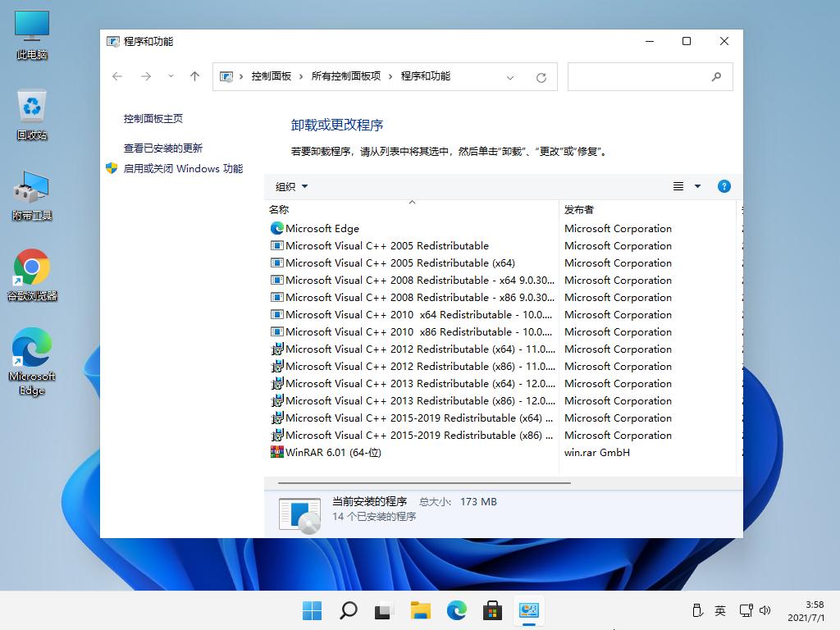
Task: Open 回收站 desktop icon
Action: point(32,115)
